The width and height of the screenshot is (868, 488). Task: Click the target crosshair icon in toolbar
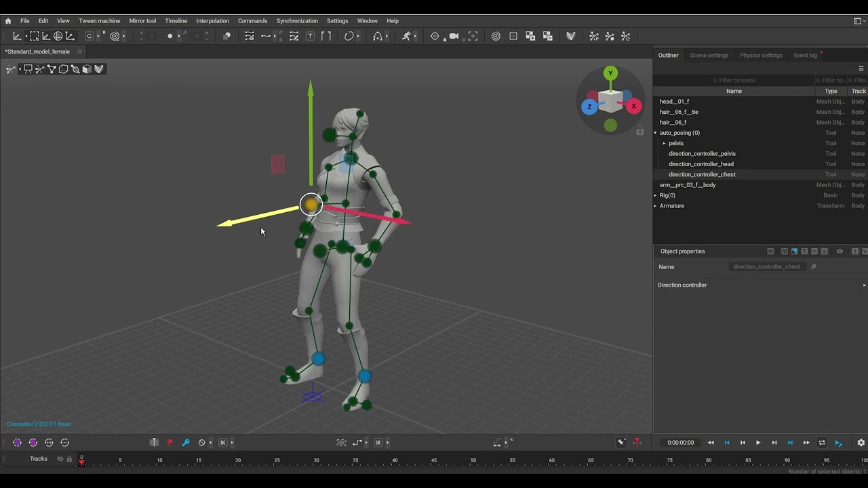click(x=435, y=36)
